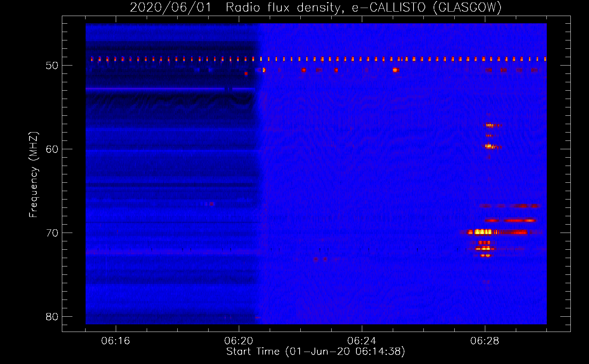Click the plot title "Radio flux density, e-CALLISTO (GLASGOW)"

(x=364, y=7)
